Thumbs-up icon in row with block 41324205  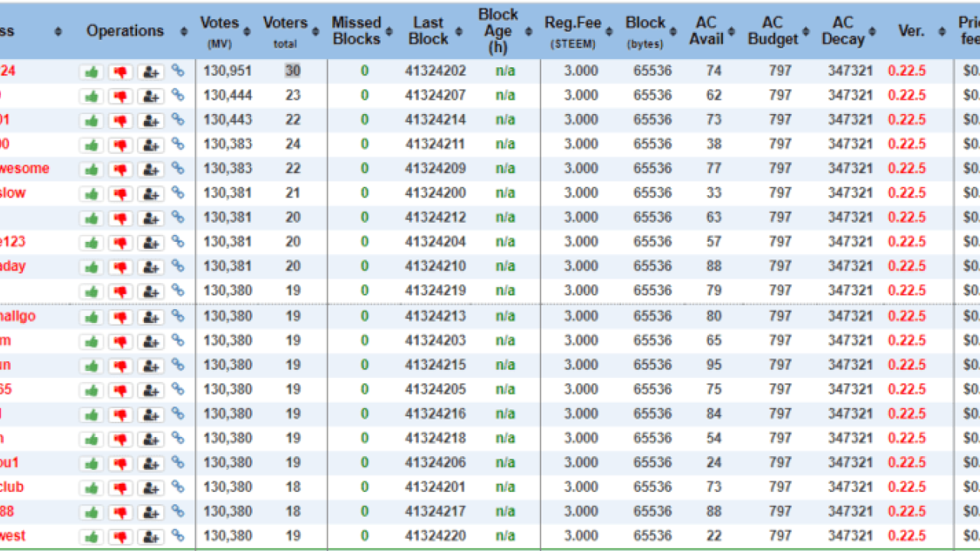(92, 391)
